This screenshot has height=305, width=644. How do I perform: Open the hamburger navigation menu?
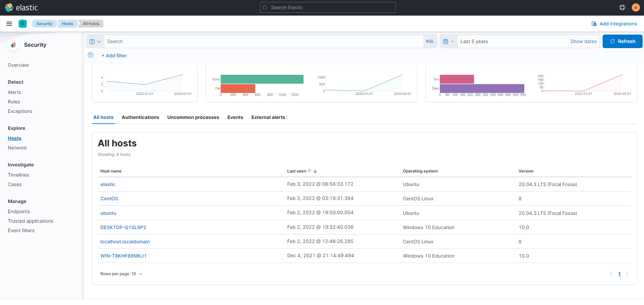[9, 24]
